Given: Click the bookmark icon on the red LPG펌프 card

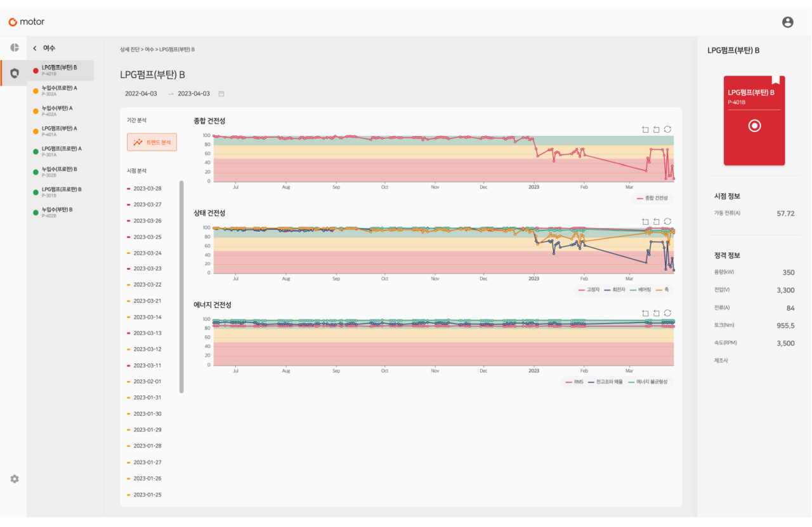Looking at the screenshot, I should pos(775,81).
